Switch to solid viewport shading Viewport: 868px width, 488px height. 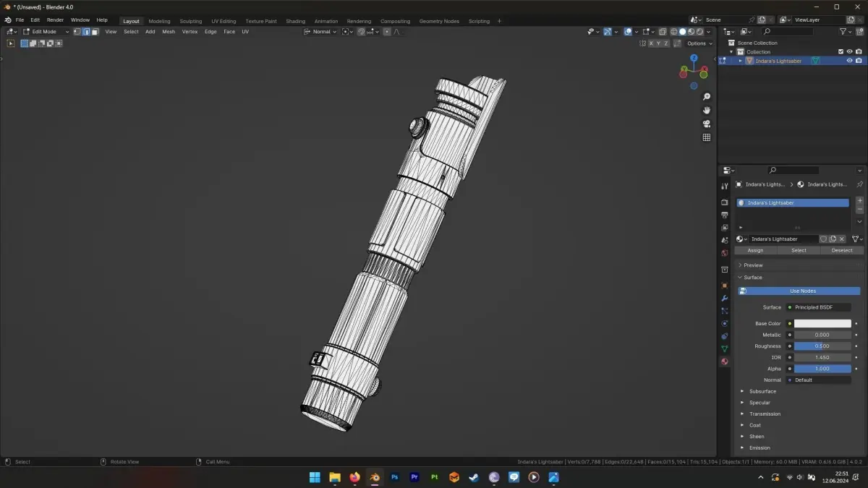coord(682,32)
